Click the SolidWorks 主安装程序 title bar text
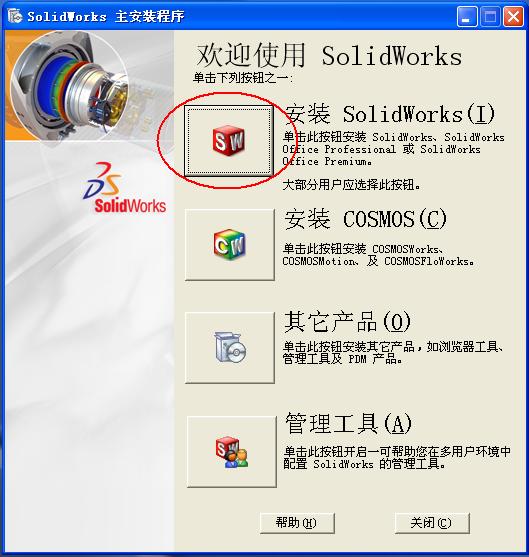 106,17
